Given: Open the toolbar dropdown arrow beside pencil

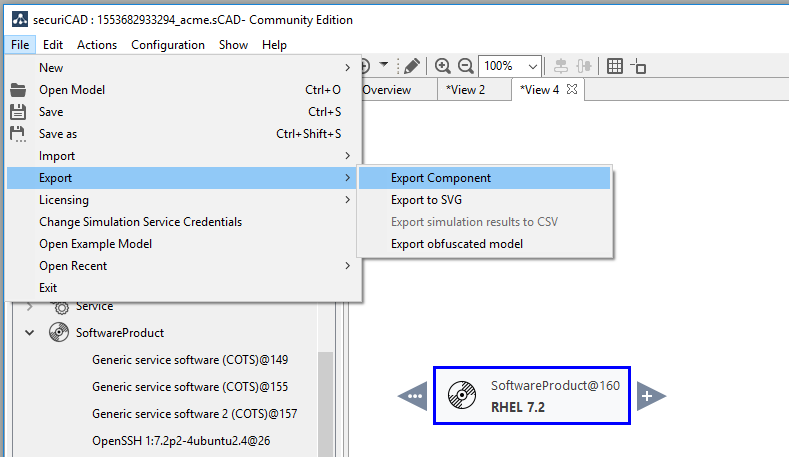Looking at the screenshot, I should (384, 64).
